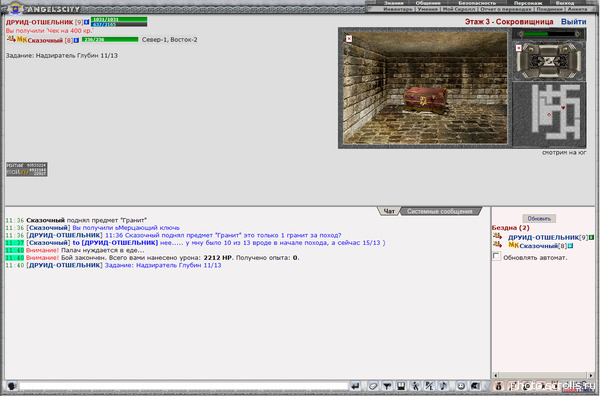Click 'Задание: Надзиратель Глубин 11/13' text at top

coord(62,55)
